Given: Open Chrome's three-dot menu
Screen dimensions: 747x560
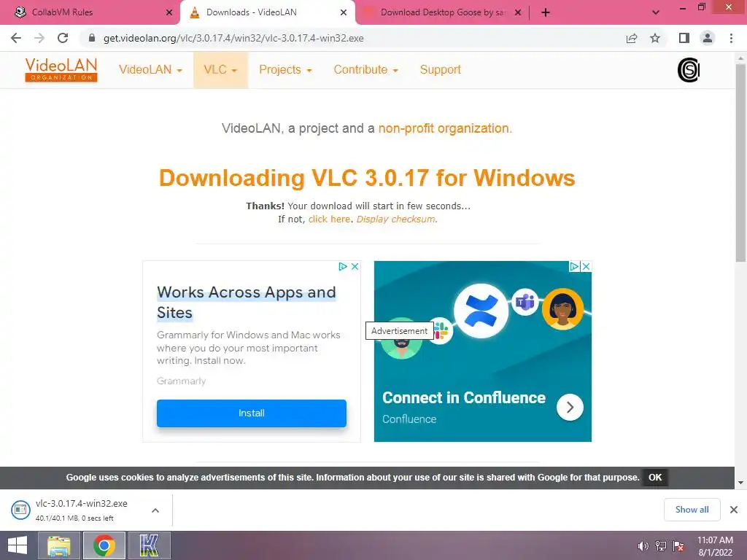Looking at the screenshot, I should (x=731, y=38).
